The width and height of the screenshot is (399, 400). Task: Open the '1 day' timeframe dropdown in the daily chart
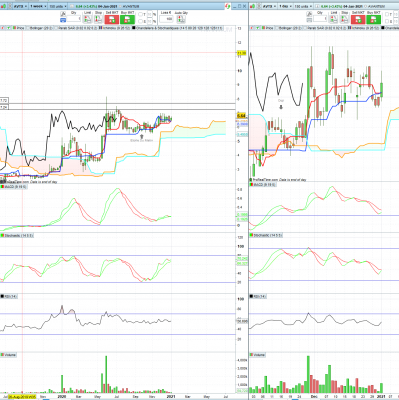point(284,6)
